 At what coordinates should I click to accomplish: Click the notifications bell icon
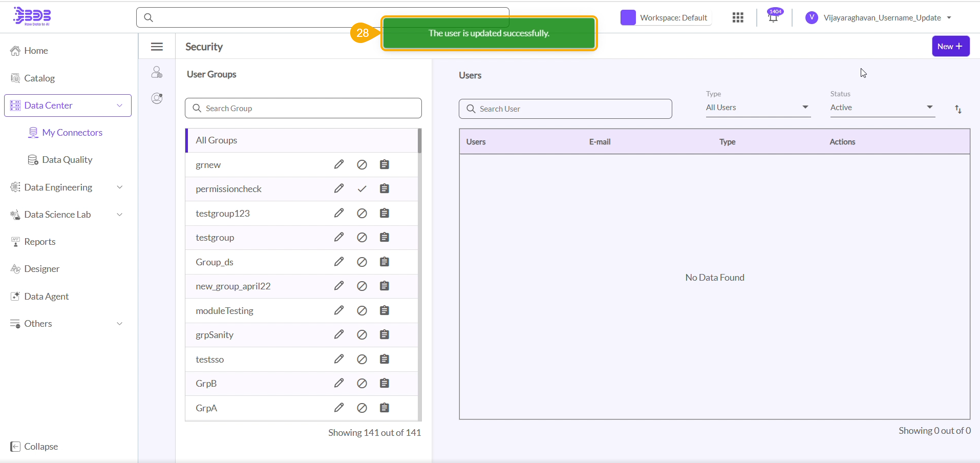[x=773, y=18]
